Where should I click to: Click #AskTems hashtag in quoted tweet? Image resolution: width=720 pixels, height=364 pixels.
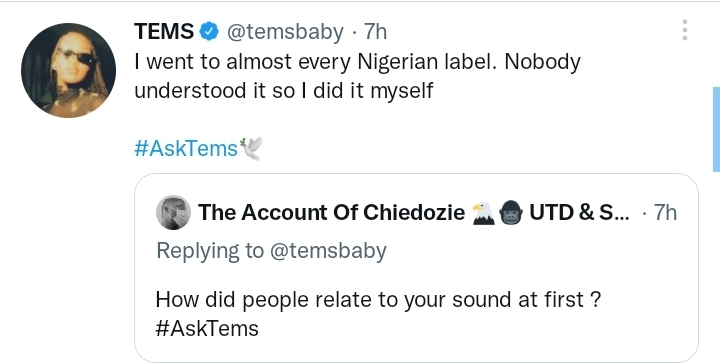pyautogui.click(x=207, y=329)
